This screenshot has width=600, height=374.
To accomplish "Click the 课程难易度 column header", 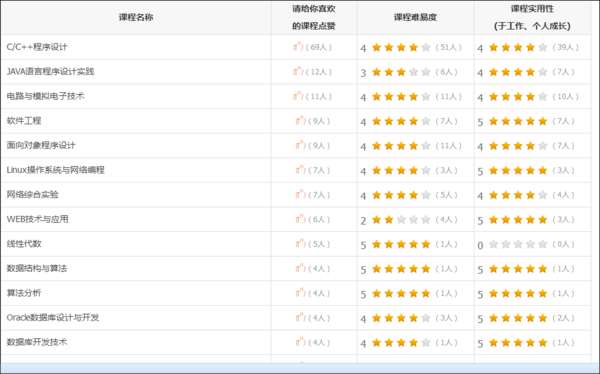I will coord(416,17).
